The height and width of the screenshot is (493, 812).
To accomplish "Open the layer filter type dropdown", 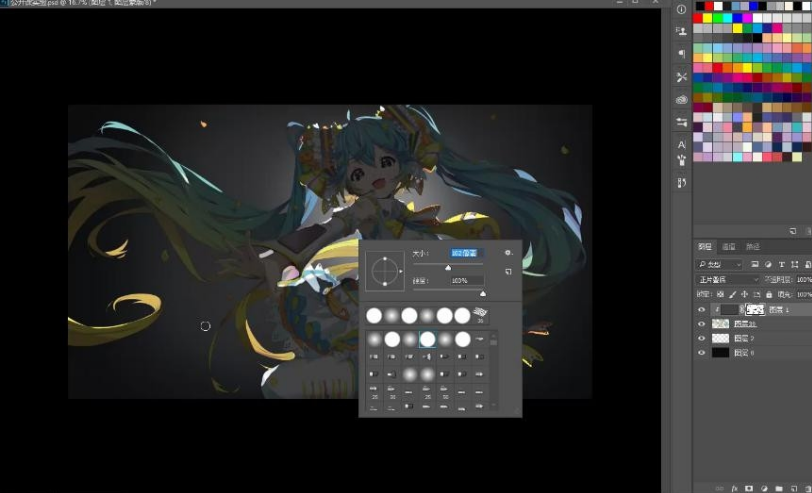I will click(x=720, y=265).
